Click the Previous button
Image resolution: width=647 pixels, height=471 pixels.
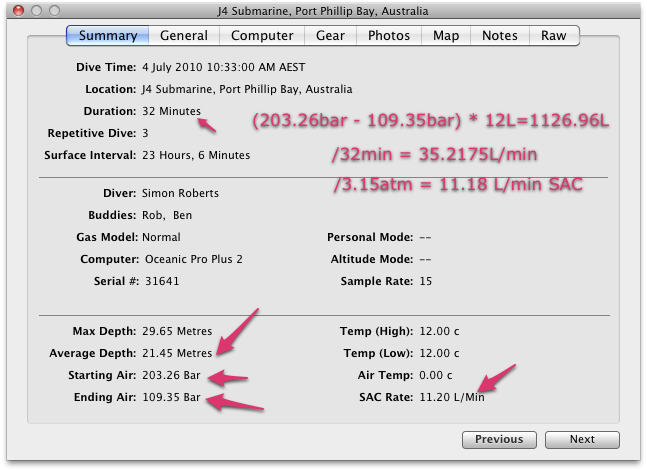click(x=499, y=439)
